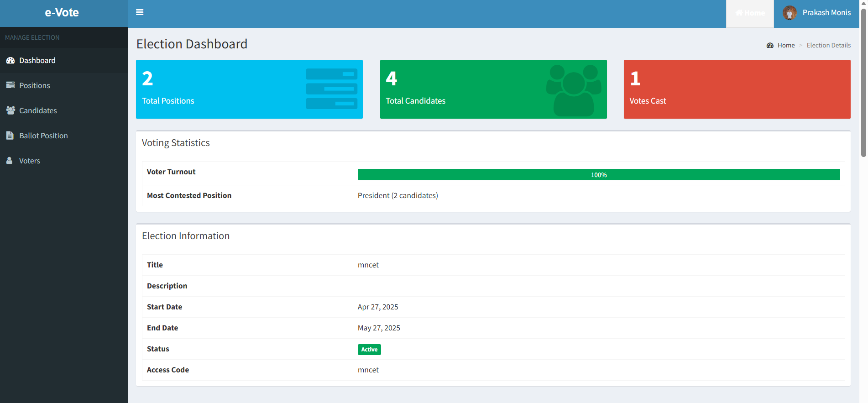Follow the Home breadcrumb link
This screenshot has height=403, width=868.
tap(786, 45)
